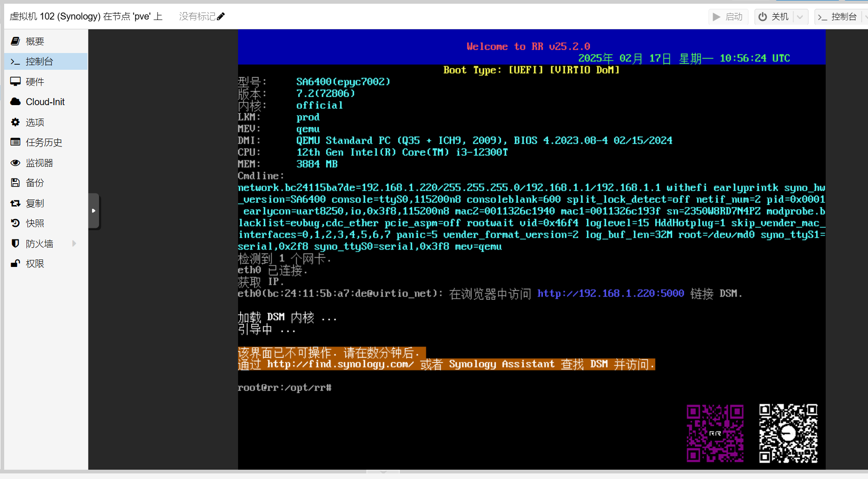This screenshot has height=479, width=868.
Task: Click the play icon on 启动 button
Action: (x=717, y=17)
